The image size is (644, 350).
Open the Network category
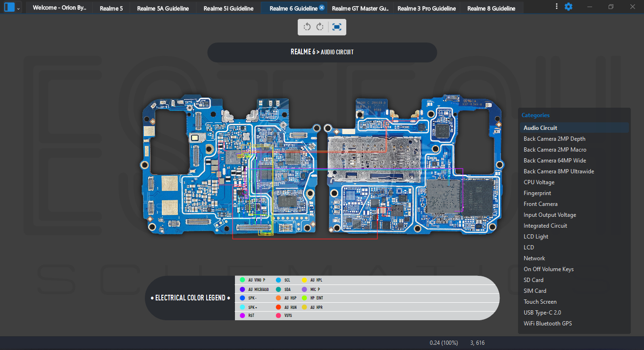[x=574, y=258]
